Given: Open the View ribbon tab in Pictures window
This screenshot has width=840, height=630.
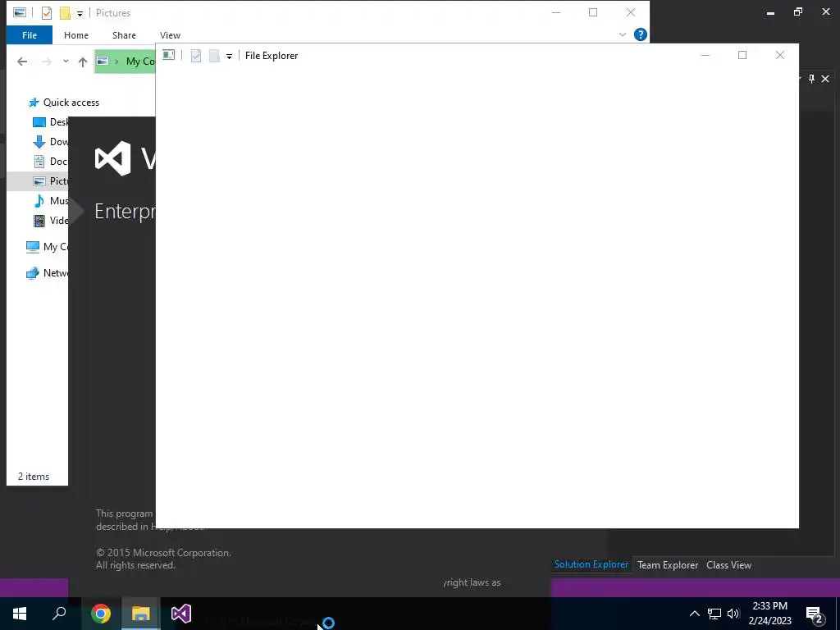Looking at the screenshot, I should click(x=170, y=35).
